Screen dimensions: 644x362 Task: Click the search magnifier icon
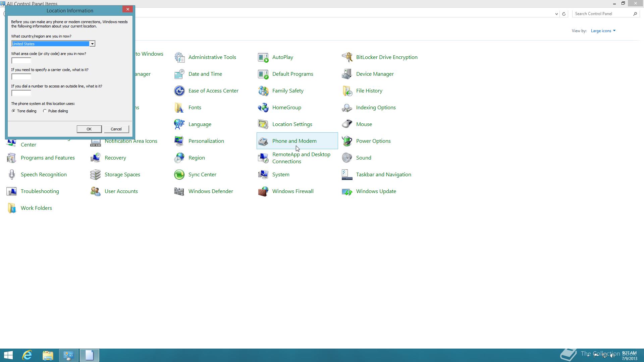coord(635,14)
